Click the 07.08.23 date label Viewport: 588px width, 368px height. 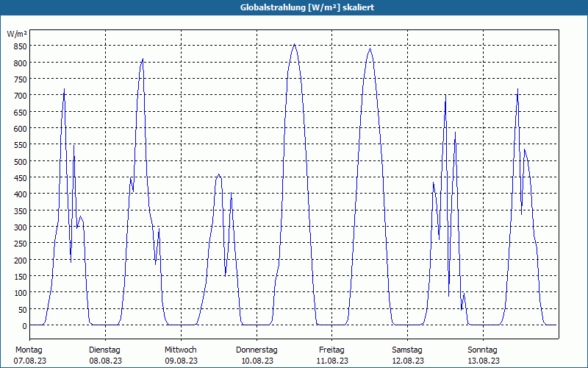pos(30,361)
